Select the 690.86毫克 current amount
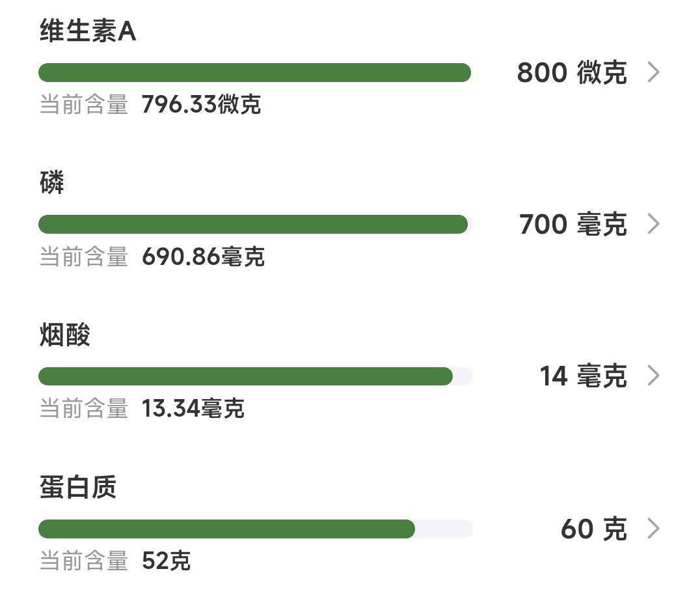This screenshot has width=700, height=597. tap(203, 257)
